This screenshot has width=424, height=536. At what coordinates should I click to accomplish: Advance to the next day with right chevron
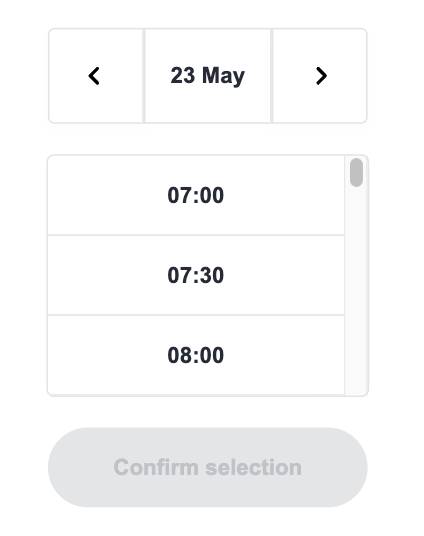(320, 76)
